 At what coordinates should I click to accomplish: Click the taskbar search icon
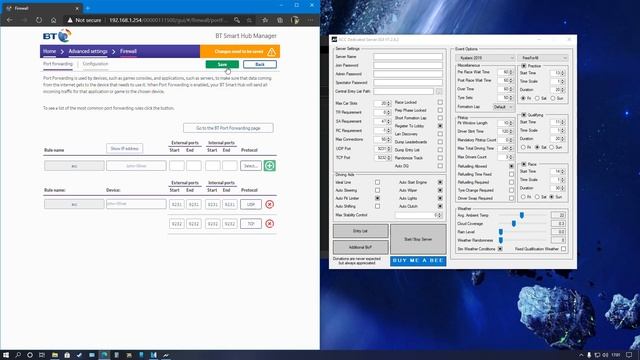coord(18,355)
